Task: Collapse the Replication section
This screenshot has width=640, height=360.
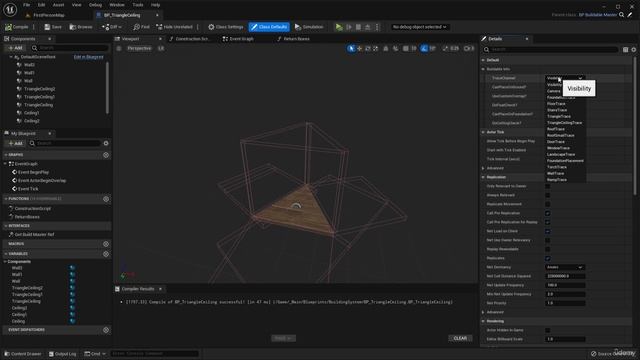Action: coord(483,177)
